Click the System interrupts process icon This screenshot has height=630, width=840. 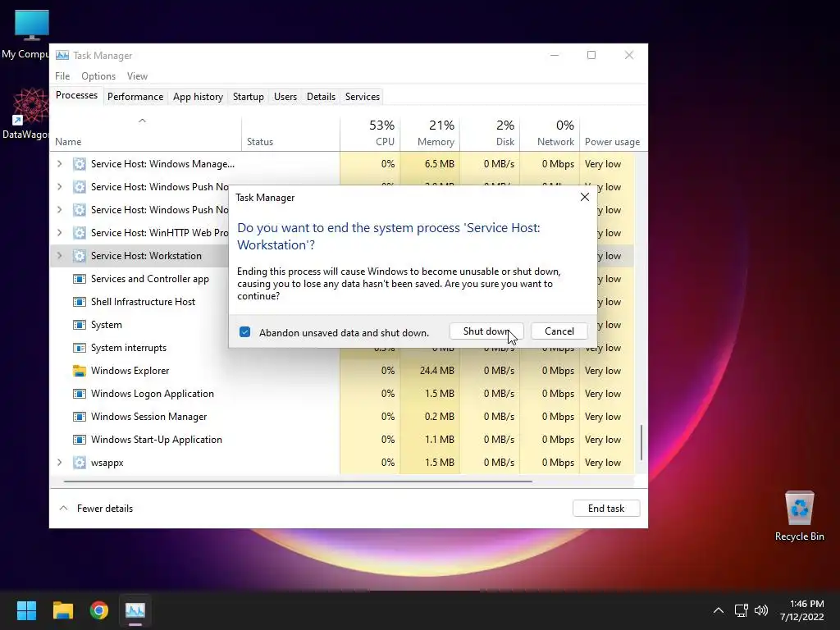[x=80, y=348]
